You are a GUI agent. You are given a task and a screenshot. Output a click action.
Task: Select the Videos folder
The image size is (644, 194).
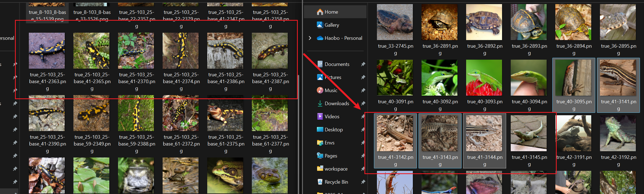[332, 117]
